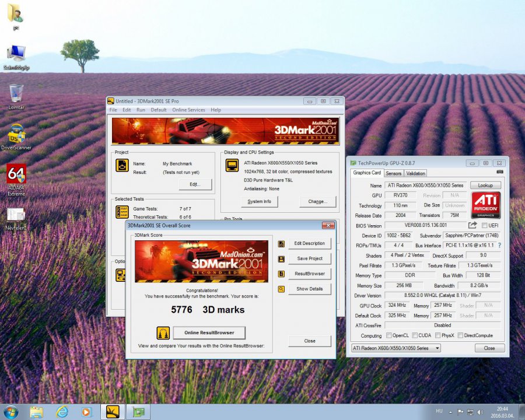Toggle the PhysX checkbox
Image resolution: width=525 pixels, height=420 pixels.
tap(437, 335)
